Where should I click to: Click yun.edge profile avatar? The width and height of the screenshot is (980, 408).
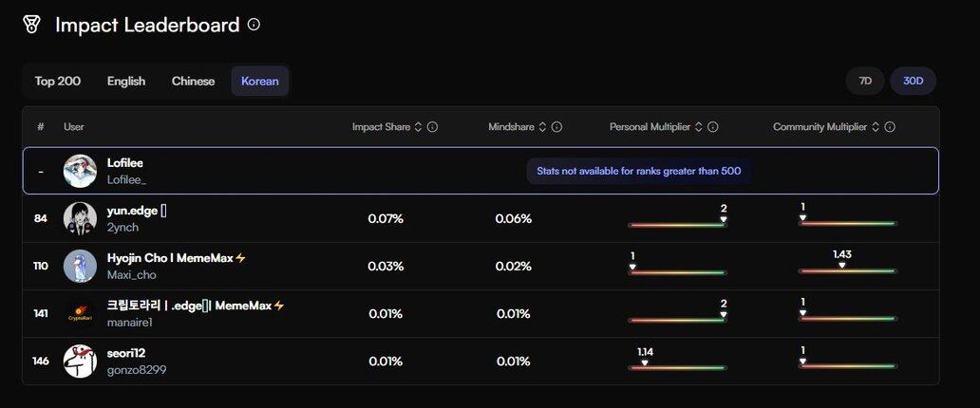[x=80, y=218]
